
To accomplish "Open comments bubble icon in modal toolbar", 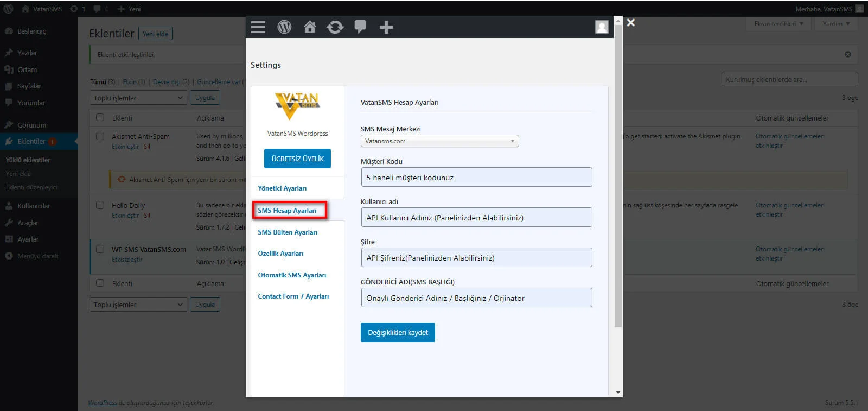I will click(x=360, y=27).
